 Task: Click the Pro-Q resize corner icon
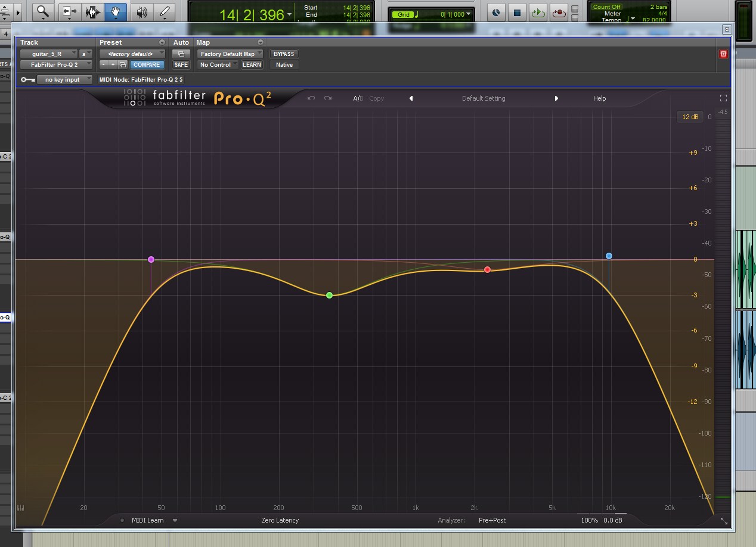click(x=724, y=521)
